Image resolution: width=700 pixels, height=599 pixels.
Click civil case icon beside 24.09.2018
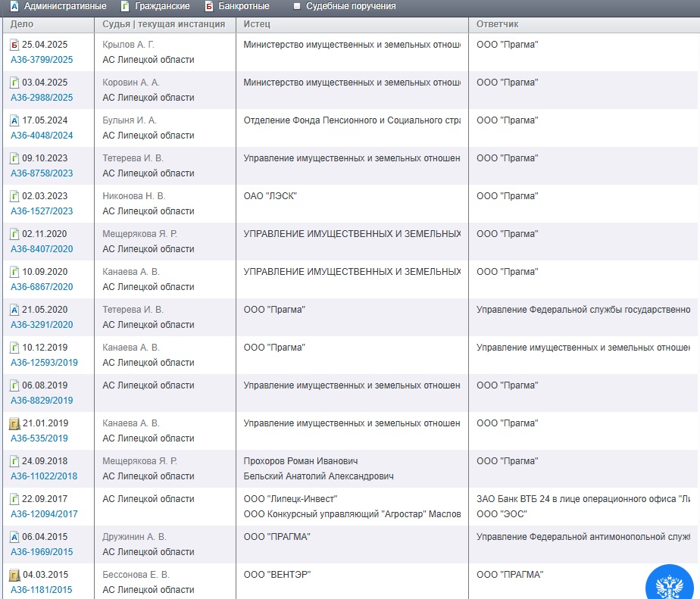click(14, 461)
